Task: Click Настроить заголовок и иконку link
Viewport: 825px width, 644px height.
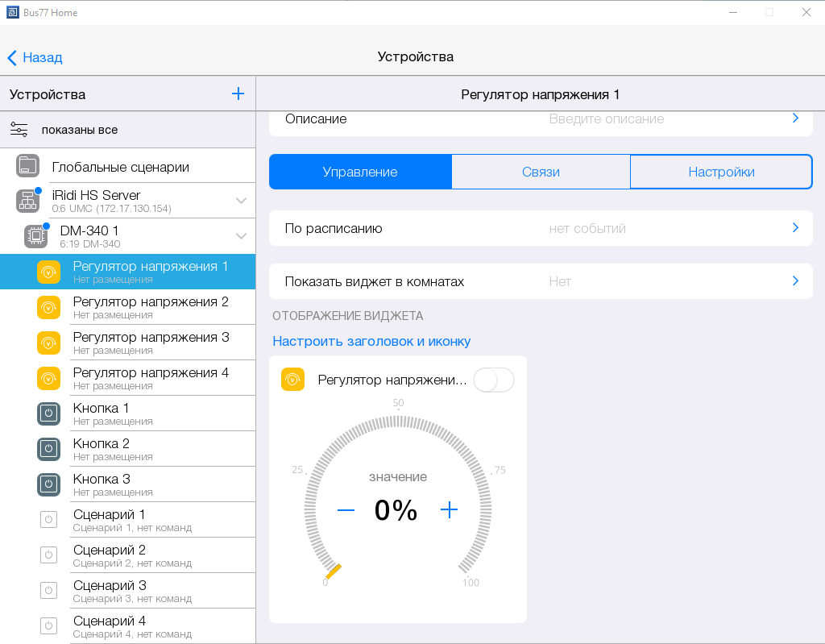Action: point(371,341)
